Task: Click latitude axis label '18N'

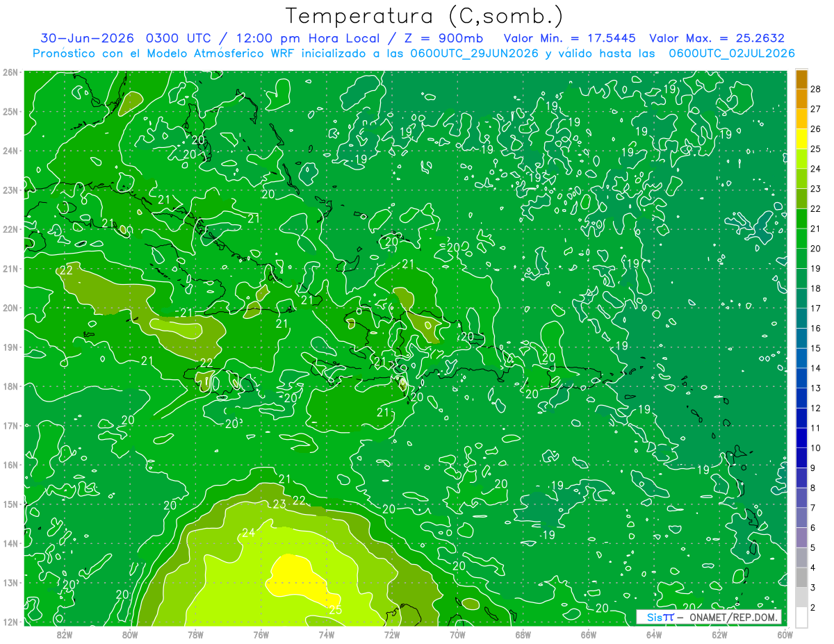Action: [x=10, y=386]
